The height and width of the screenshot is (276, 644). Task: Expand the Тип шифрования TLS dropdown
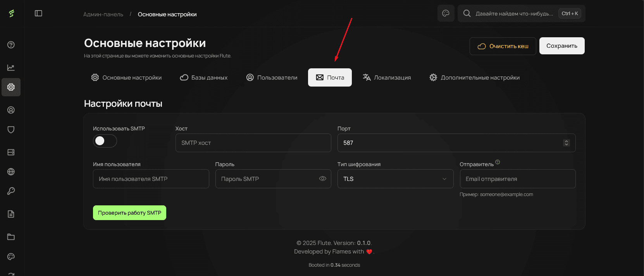tap(395, 179)
